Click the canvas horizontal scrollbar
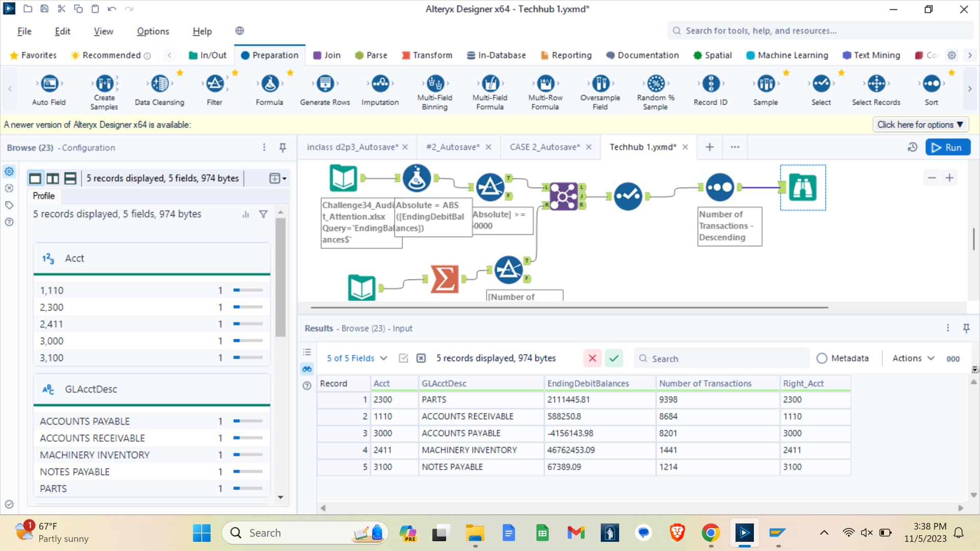This screenshot has width=980, height=551. 569,308
